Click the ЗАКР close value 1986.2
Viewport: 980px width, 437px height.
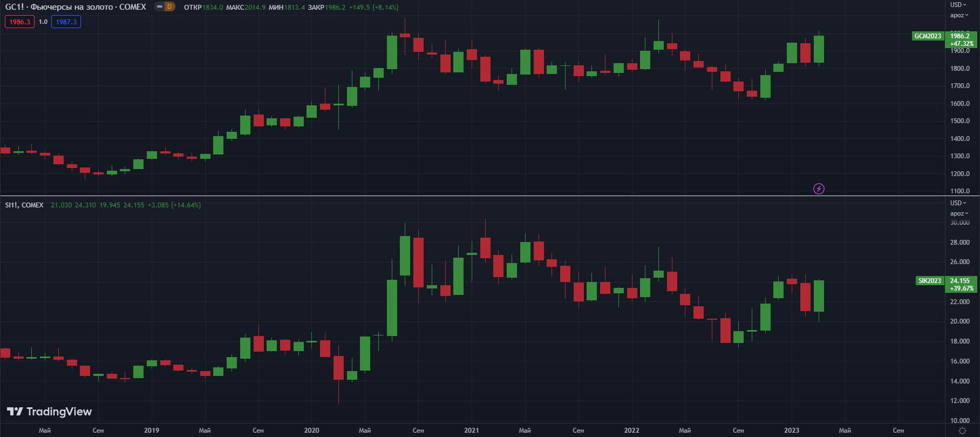tap(335, 8)
